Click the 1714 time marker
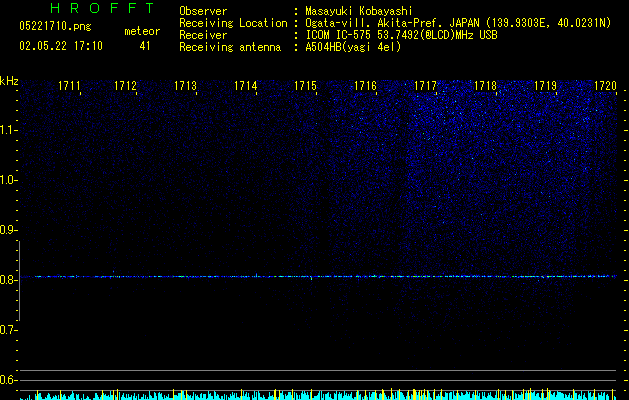Screen dimensions: 629x400 pyautogui.click(x=246, y=86)
